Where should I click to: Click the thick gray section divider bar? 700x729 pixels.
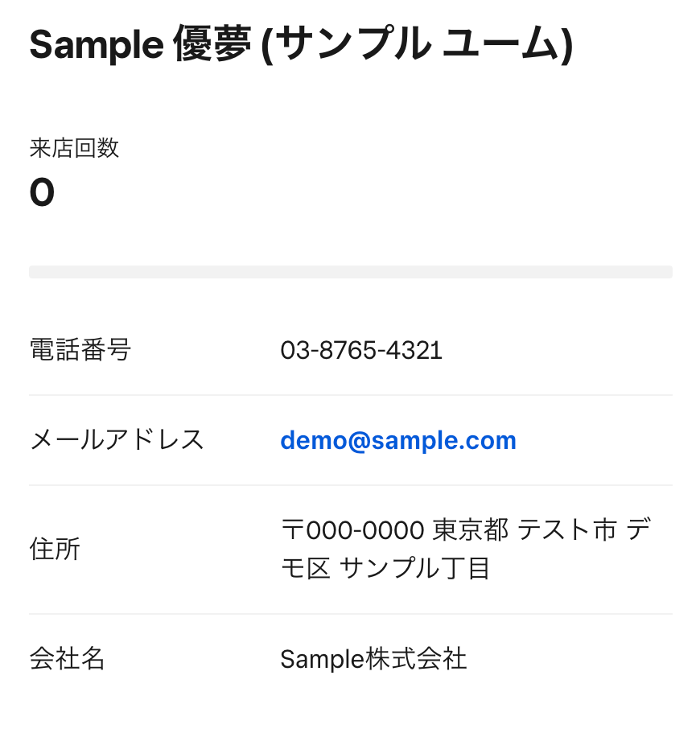[x=350, y=272]
